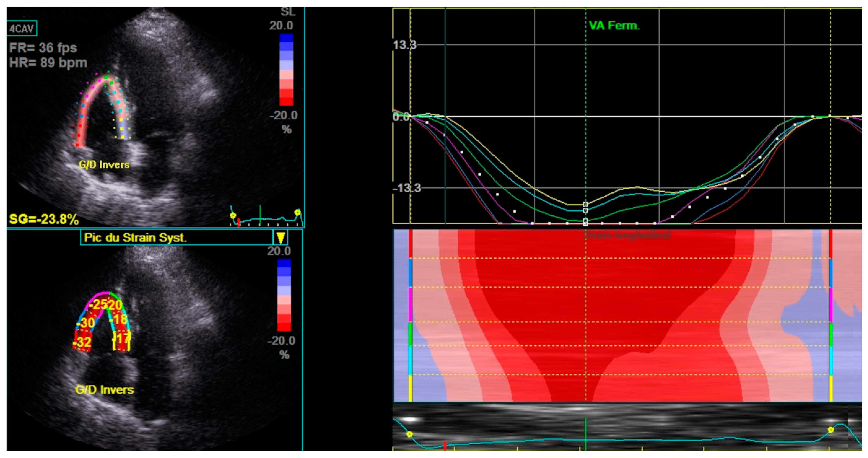Click the white peak marker on yellow strain curve
Viewport: 868px width, 458px height.
pos(585,205)
